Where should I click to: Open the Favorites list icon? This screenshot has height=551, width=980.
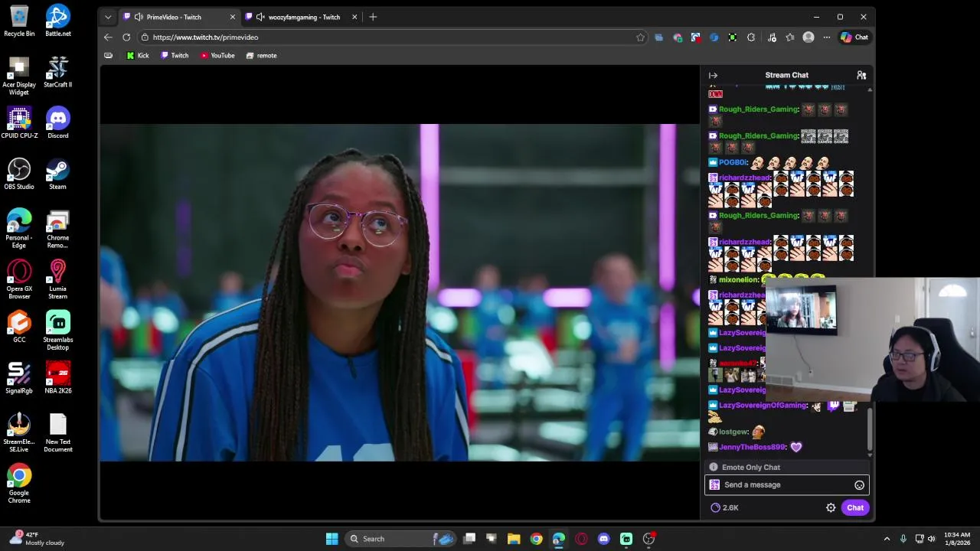(x=790, y=37)
